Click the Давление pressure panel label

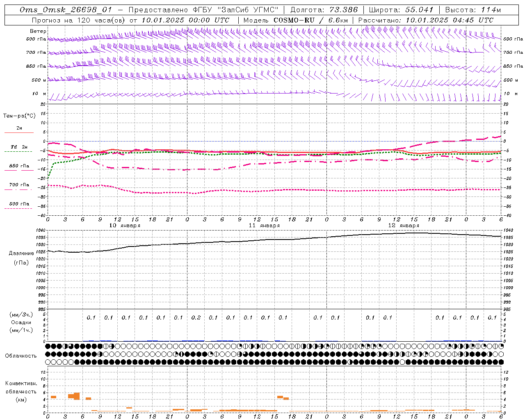[21, 253]
